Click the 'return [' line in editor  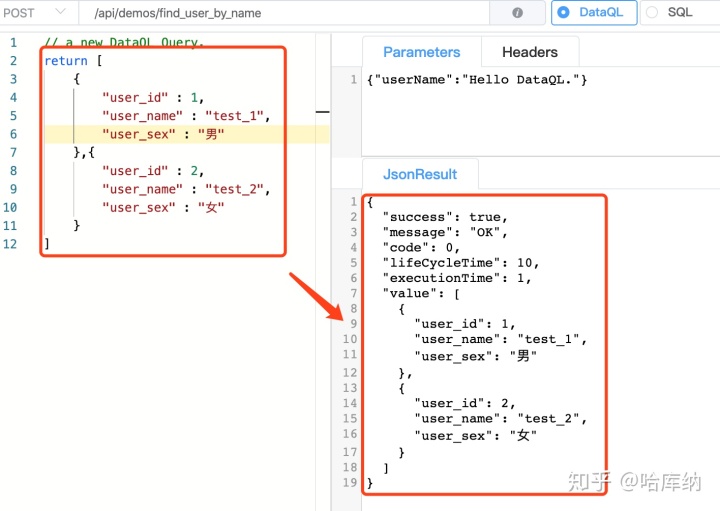click(73, 61)
